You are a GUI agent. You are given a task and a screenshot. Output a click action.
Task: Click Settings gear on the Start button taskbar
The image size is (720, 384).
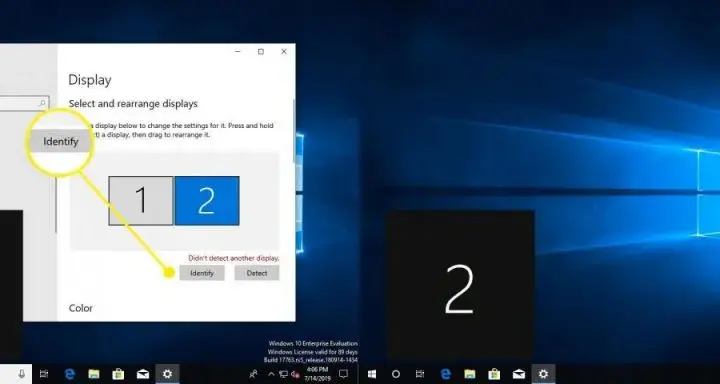coord(543,374)
